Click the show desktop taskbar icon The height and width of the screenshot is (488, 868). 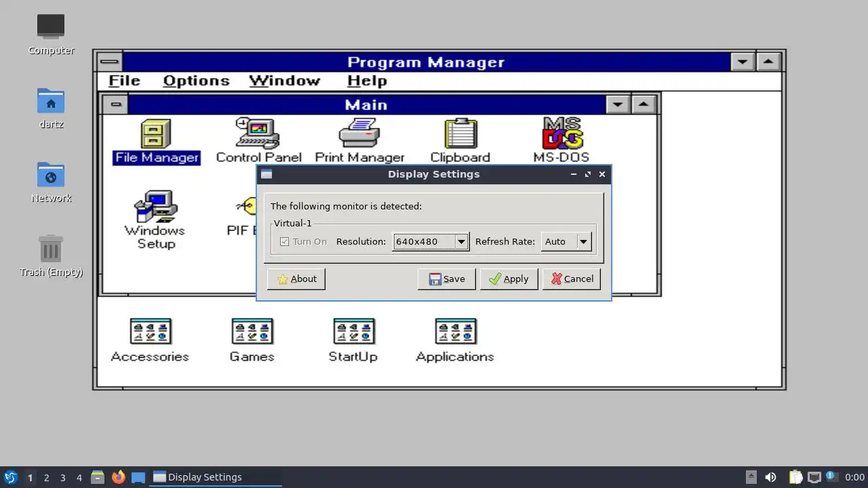pos(138,477)
